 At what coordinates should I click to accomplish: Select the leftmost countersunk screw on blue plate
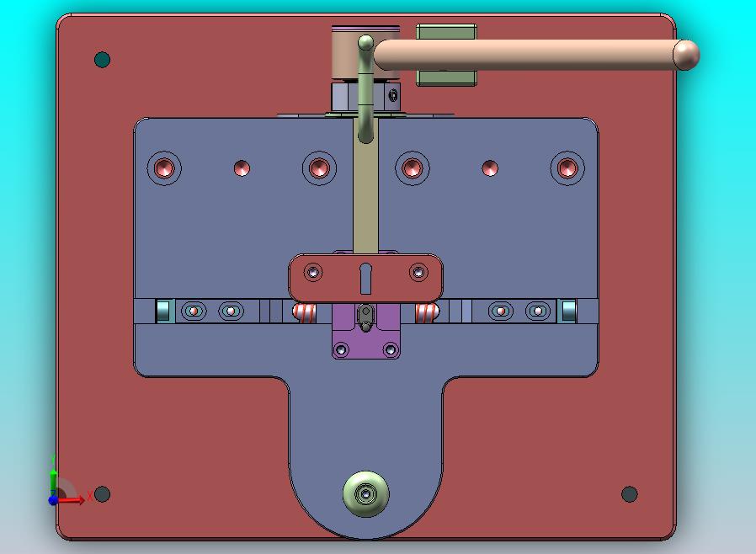(164, 168)
